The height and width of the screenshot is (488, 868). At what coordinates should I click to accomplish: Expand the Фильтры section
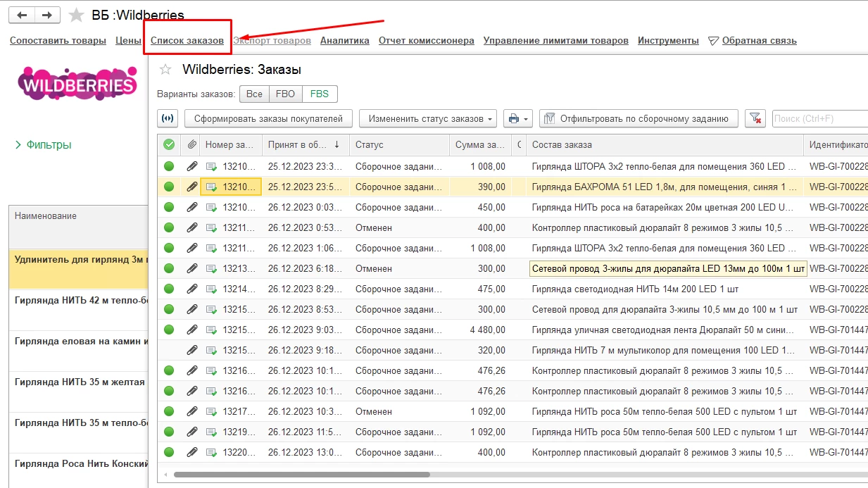(x=44, y=144)
